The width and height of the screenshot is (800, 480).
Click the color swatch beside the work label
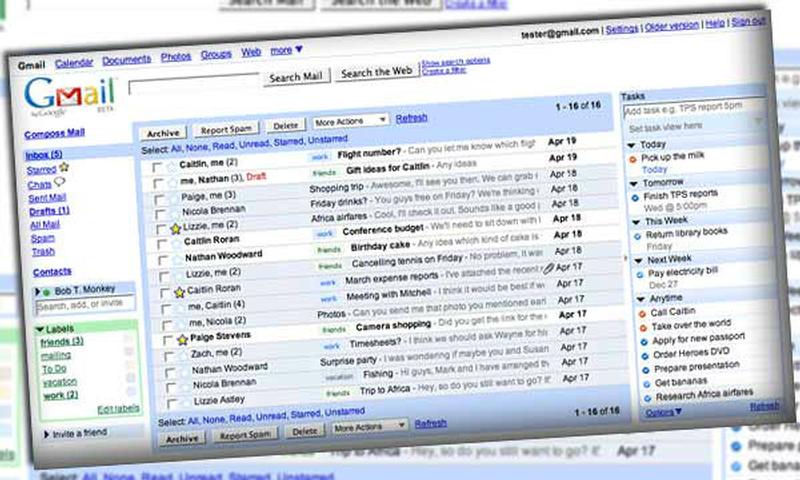point(131,391)
